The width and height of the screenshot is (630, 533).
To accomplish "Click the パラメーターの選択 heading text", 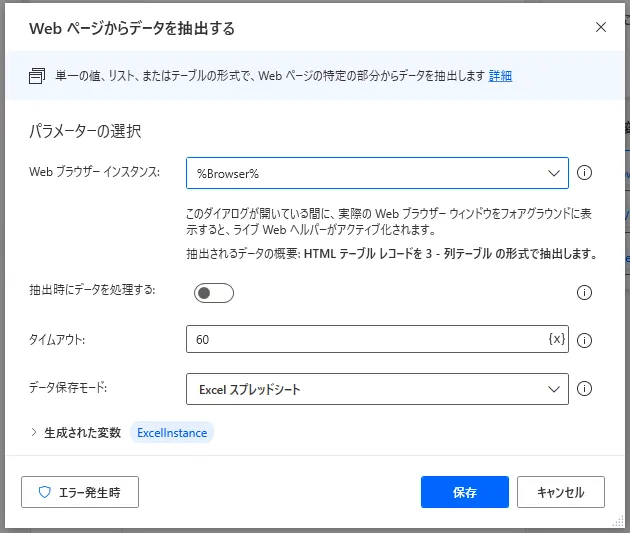I will (x=85, y=131).
